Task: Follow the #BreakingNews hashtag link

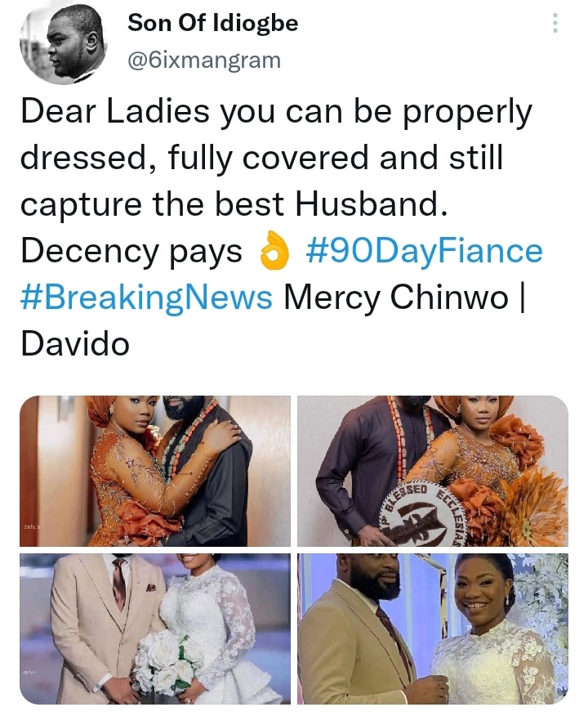Action: coord(146,298)
